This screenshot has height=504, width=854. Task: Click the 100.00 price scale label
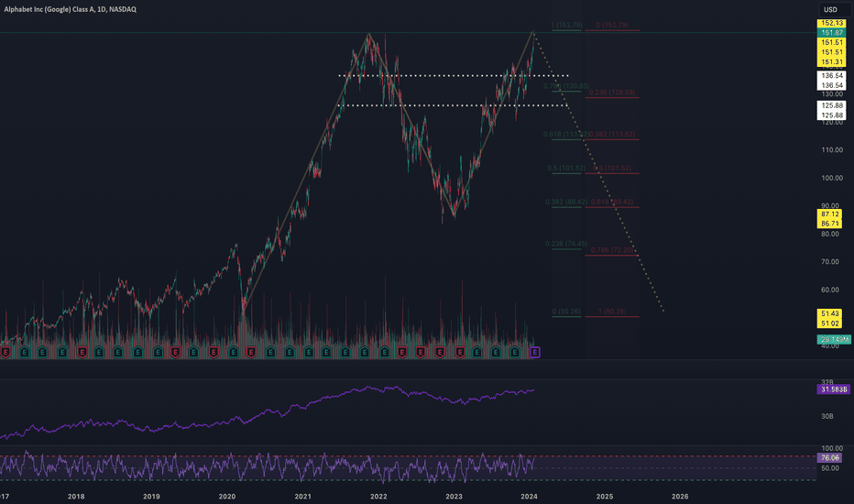coord(831,178)
